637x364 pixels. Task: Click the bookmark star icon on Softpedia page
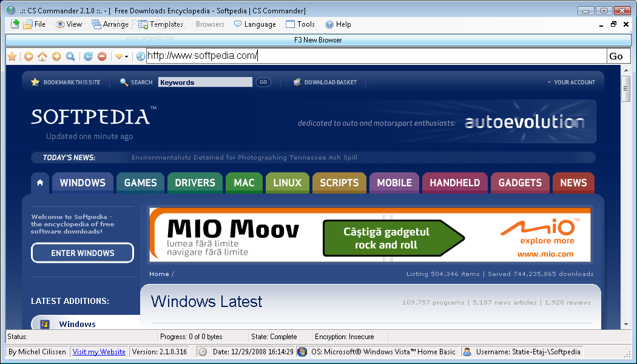coord(35,82)
